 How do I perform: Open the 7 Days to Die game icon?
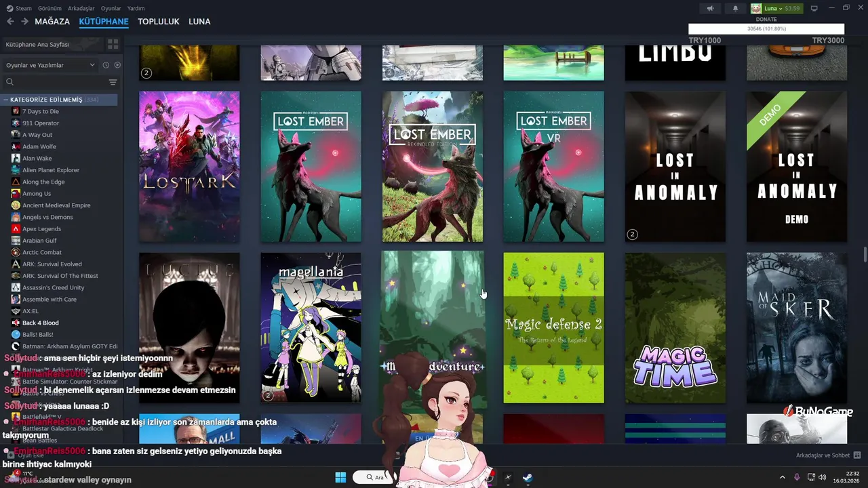coord(16,111)
